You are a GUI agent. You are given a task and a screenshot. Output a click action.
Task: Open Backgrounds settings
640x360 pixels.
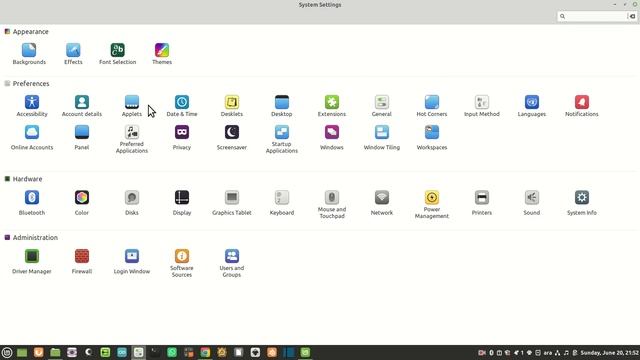coord(29,54)
